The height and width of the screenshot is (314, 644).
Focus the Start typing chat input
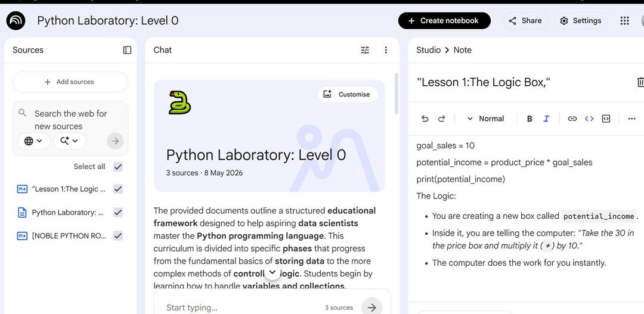pos(242,307)
